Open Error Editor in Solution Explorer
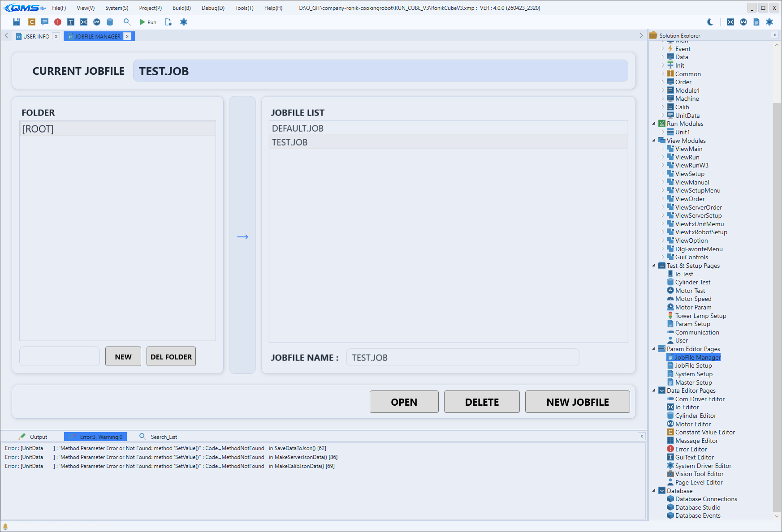 coord(691,449)
